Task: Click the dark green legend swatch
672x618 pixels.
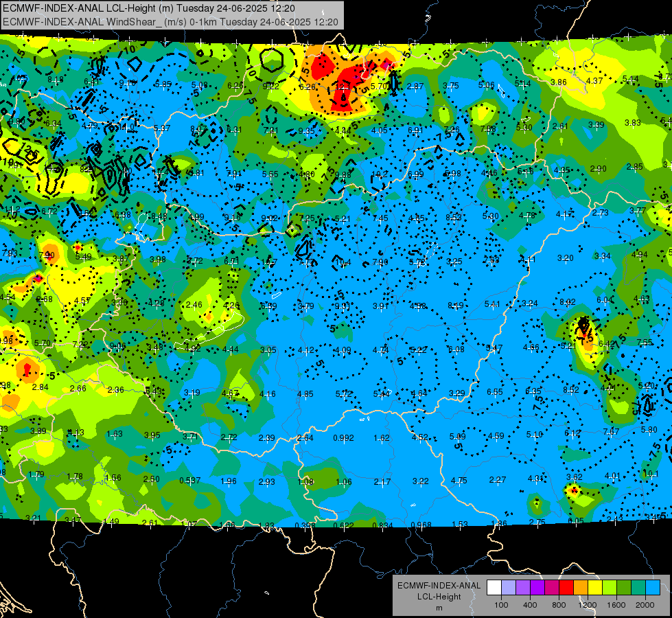Action: click(623, 588)
